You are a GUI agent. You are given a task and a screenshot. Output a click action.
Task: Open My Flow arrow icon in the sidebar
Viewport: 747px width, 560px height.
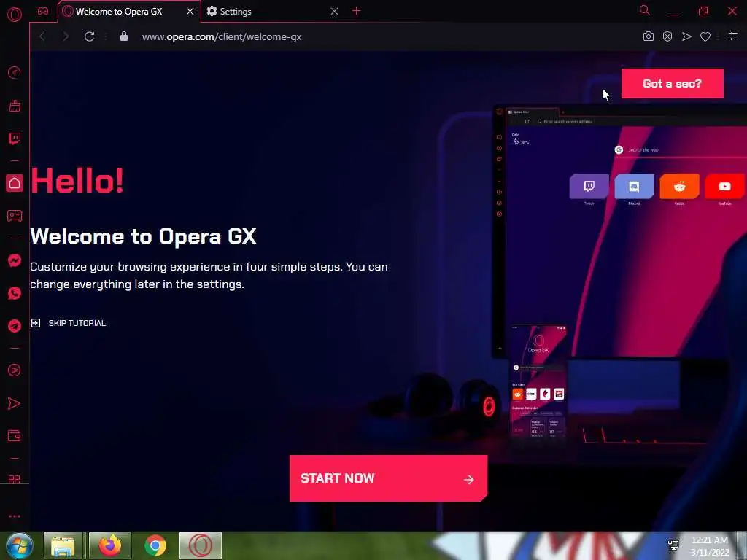pyautogui.click(x=15, y=403)
